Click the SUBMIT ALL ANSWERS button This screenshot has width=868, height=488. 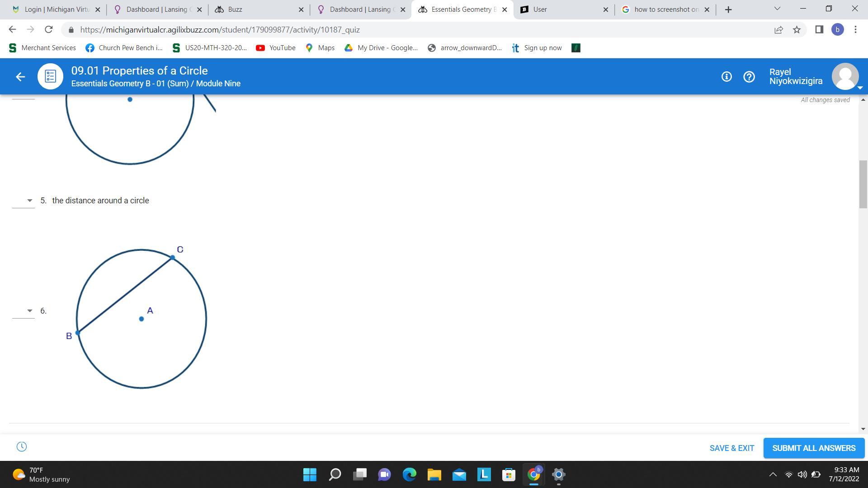(813, 447)
